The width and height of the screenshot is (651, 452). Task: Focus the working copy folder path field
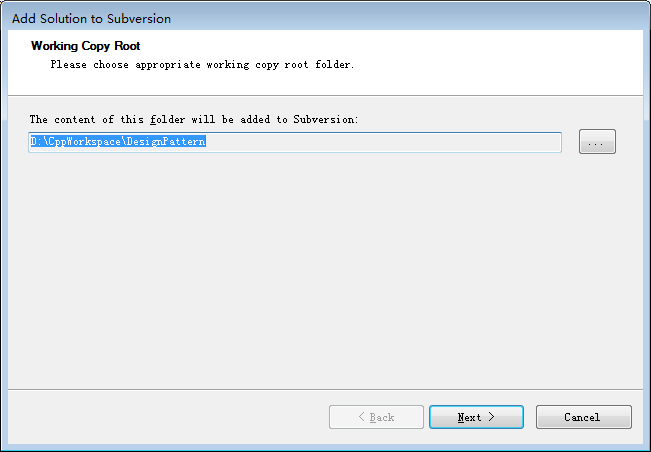point(295,142)
